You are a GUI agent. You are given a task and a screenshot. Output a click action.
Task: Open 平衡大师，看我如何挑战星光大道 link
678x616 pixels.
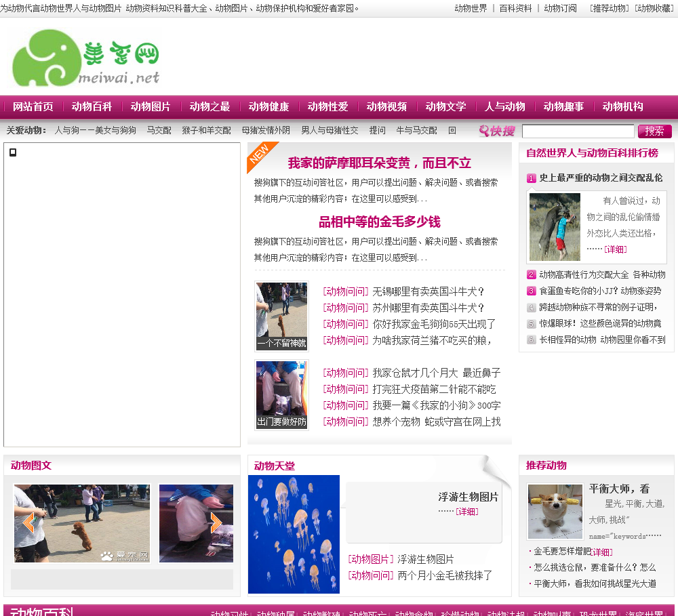click(595, 584)
